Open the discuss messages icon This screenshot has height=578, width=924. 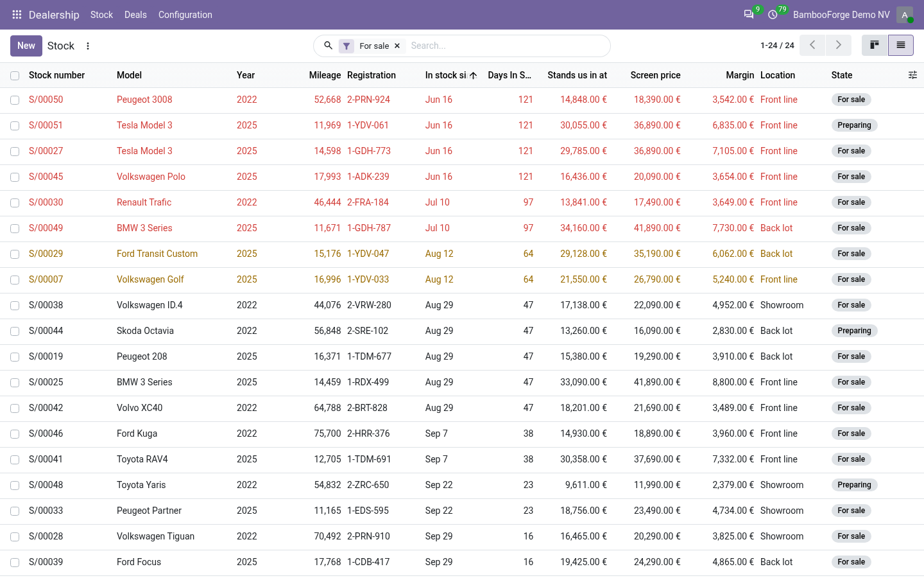[x=749, y=14]
